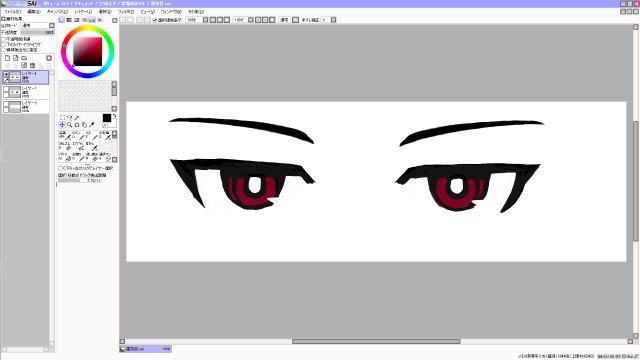Open the Filter menu
The image size is (640, 360).
click(x=126, y=12)
